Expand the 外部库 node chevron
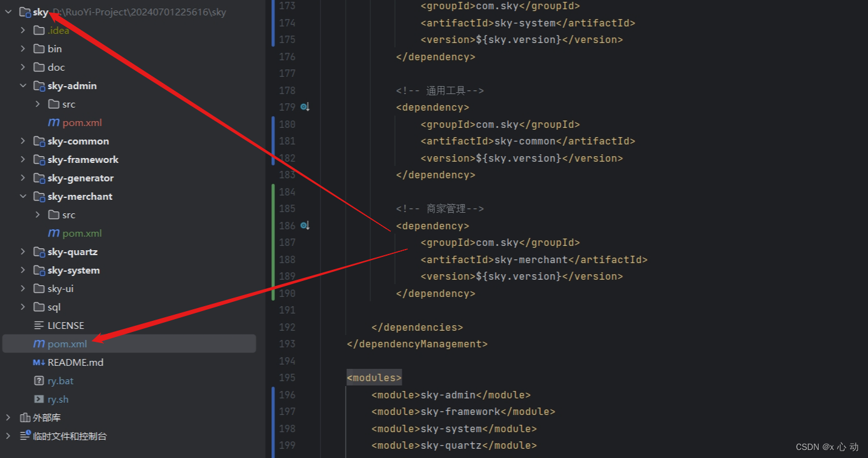This screenshot has height=458, width=868. [x=8, y=418]
